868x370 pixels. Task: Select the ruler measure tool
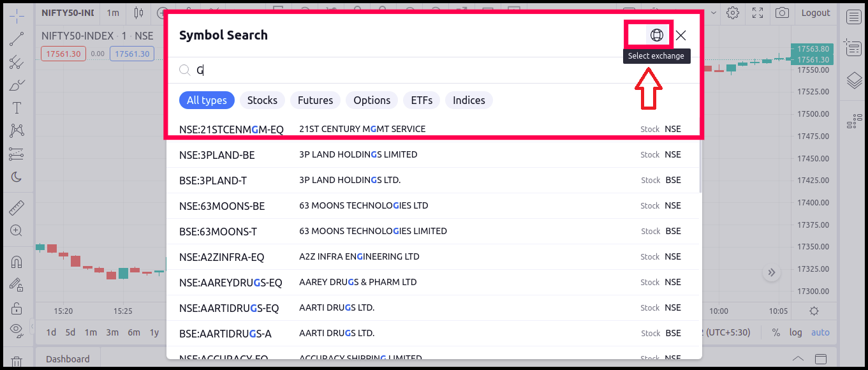17,207
